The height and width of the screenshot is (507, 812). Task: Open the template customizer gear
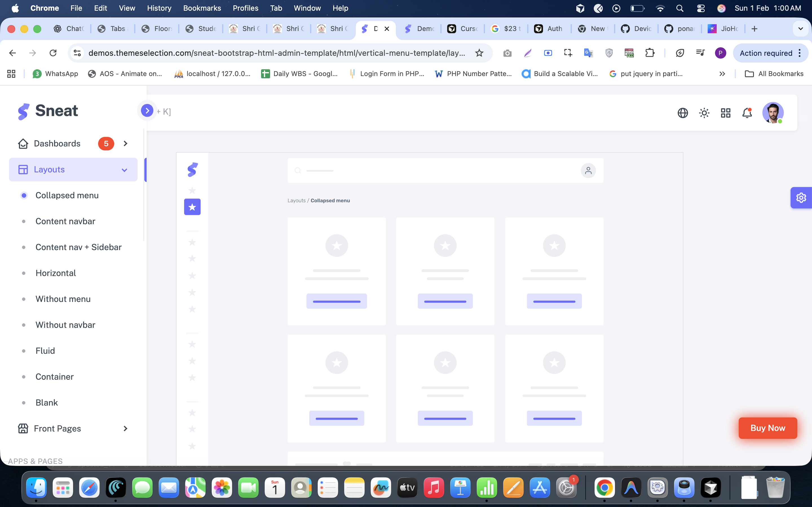pyautogui.click(x=801, y=198)
